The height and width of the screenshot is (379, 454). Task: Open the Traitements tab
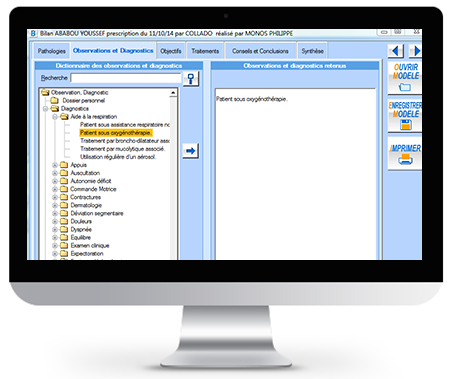(x=205, y=51)
